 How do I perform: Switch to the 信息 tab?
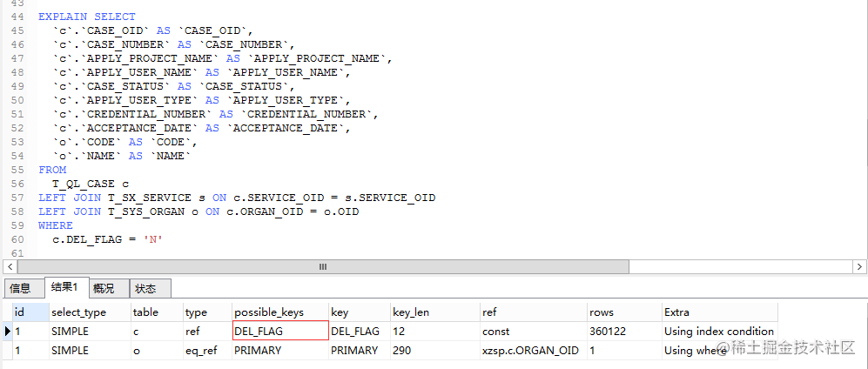point(22,288)
